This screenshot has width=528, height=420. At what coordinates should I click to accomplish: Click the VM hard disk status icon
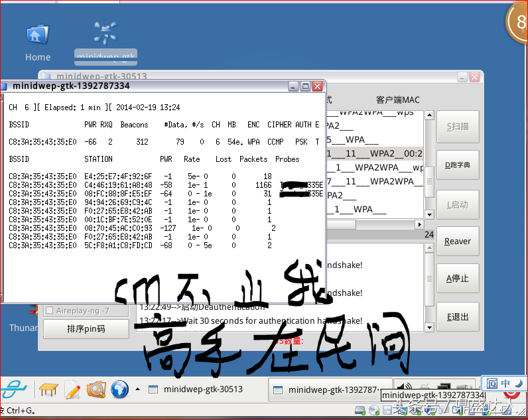pos(360,410)
